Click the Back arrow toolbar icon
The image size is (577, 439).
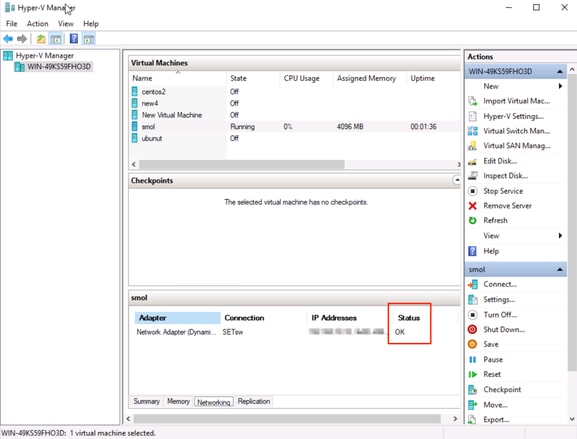[x=8, y=39]
